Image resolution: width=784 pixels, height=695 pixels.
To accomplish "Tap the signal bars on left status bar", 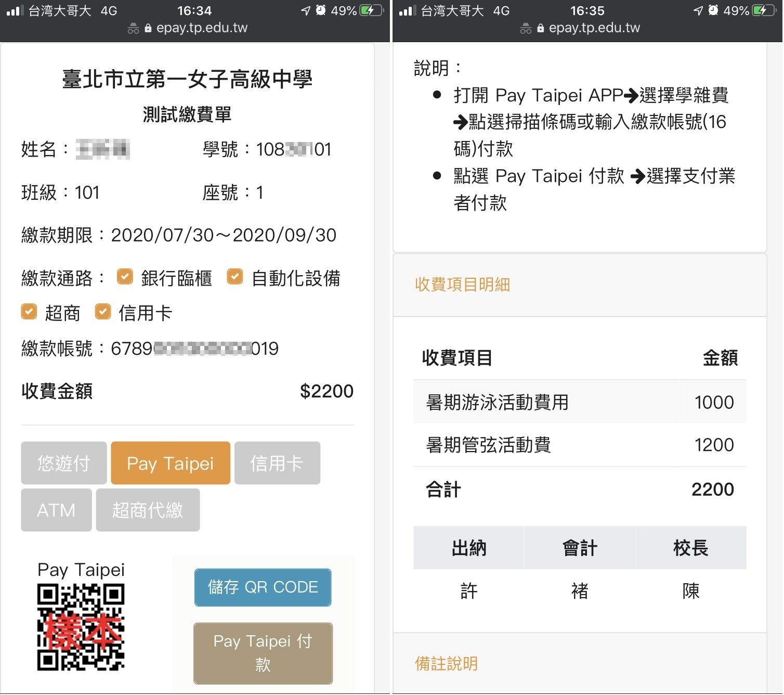I will tap(15, 10).
